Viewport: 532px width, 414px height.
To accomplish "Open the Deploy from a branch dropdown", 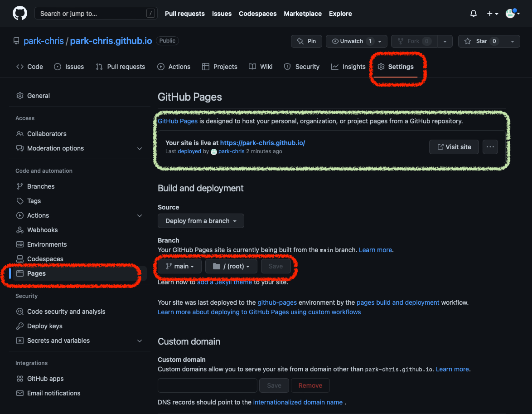I will 201,221.
